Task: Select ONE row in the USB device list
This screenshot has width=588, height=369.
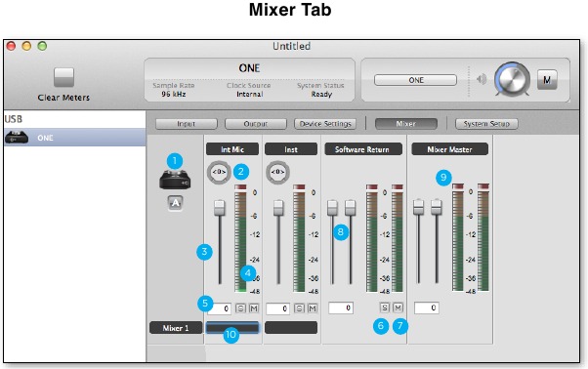Action: click(74, 138)
